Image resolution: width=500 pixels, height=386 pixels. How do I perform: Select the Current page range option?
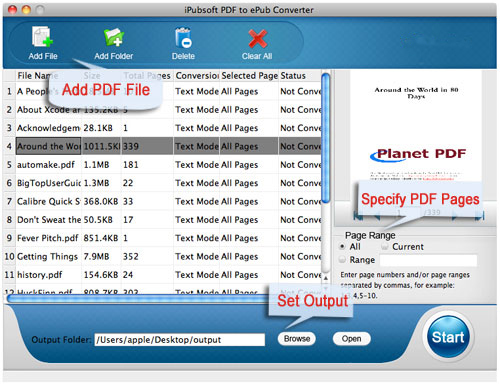tap(385, 247)
